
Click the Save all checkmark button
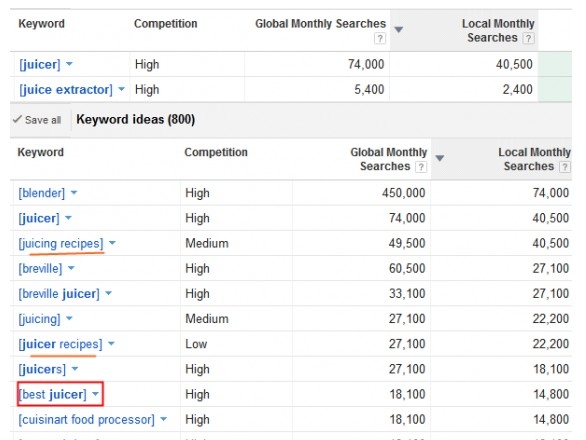click(x=37, y=120)
